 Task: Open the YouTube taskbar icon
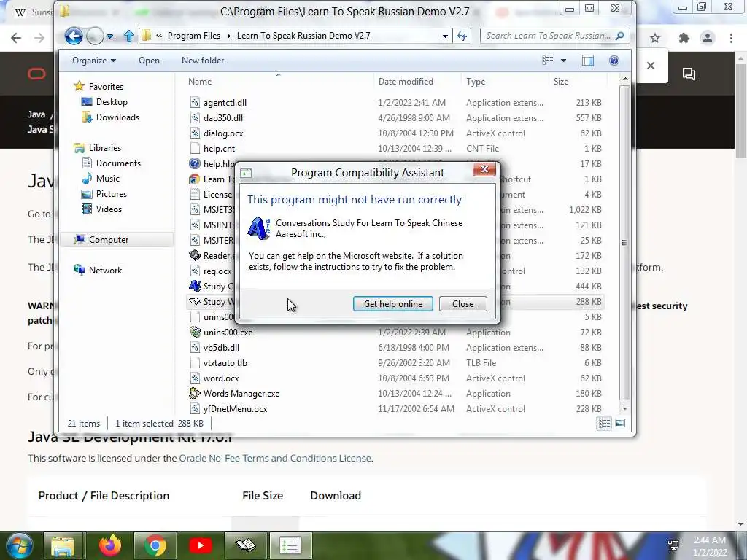coord(201,545)
